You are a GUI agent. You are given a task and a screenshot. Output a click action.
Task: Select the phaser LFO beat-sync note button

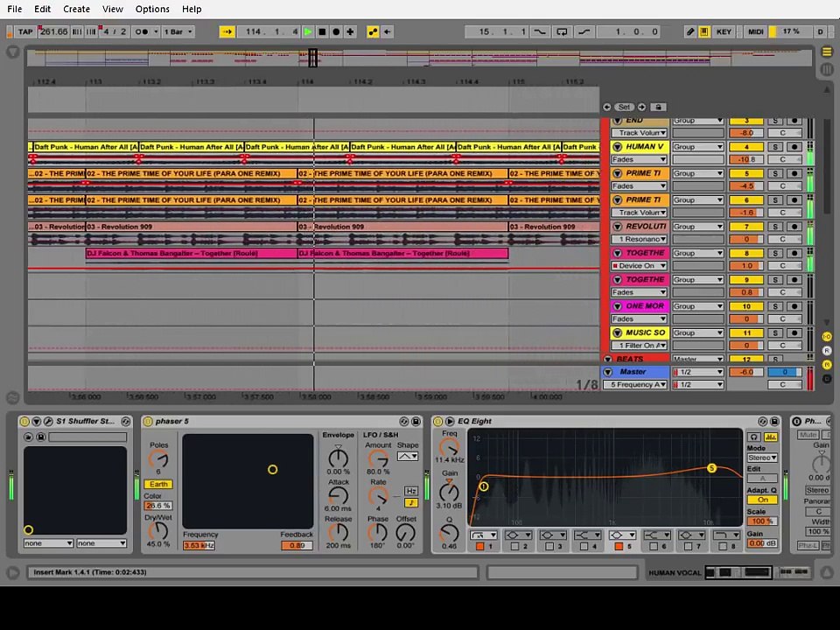pos(411,502)
